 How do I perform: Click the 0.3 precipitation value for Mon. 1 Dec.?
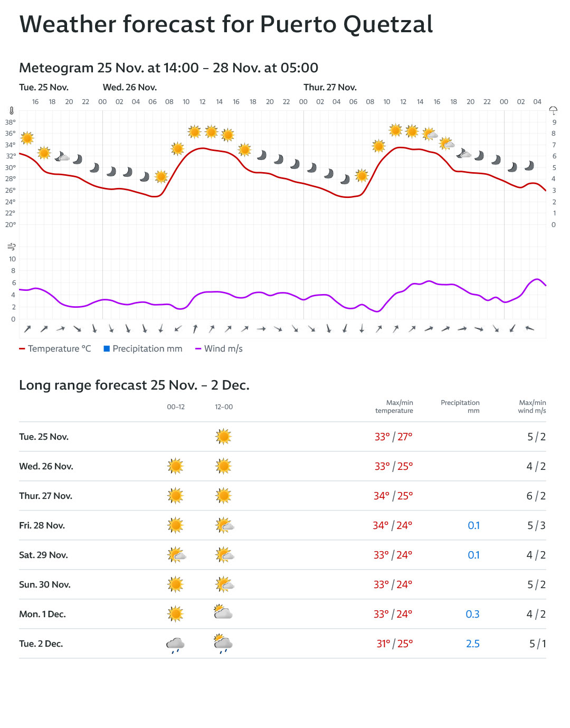472,614
